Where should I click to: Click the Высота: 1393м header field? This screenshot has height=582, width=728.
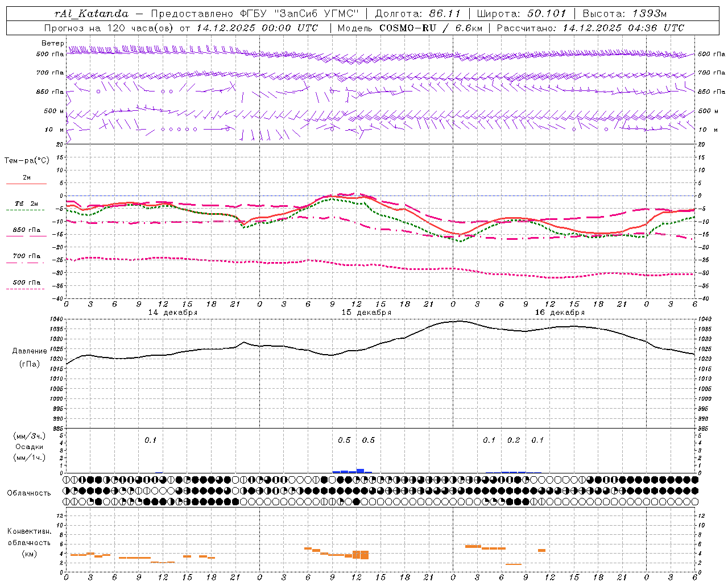click(x=624, y=14)
